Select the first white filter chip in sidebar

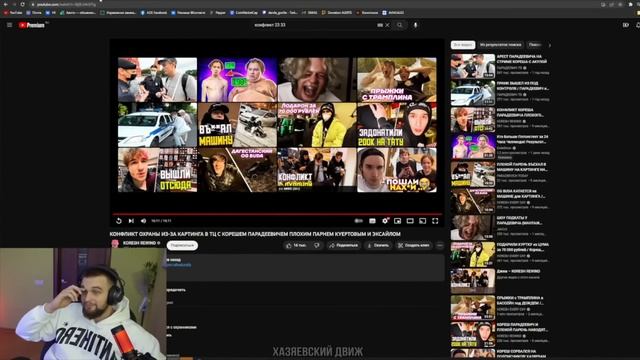coord(463,44)
